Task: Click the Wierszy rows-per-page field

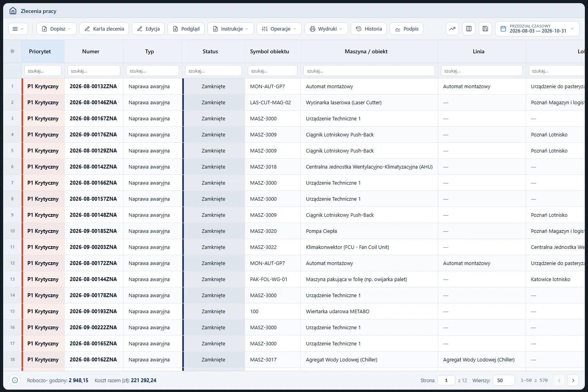Action: (x=504, y=380)
